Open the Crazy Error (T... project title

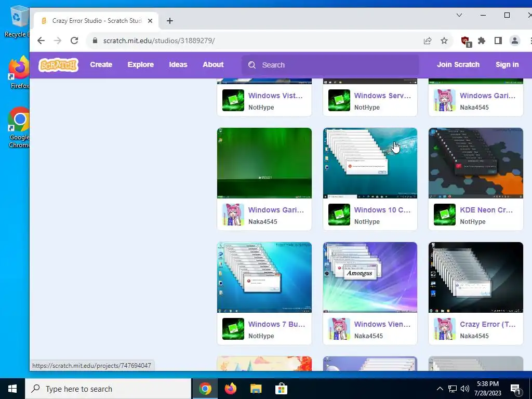[487, 324]
